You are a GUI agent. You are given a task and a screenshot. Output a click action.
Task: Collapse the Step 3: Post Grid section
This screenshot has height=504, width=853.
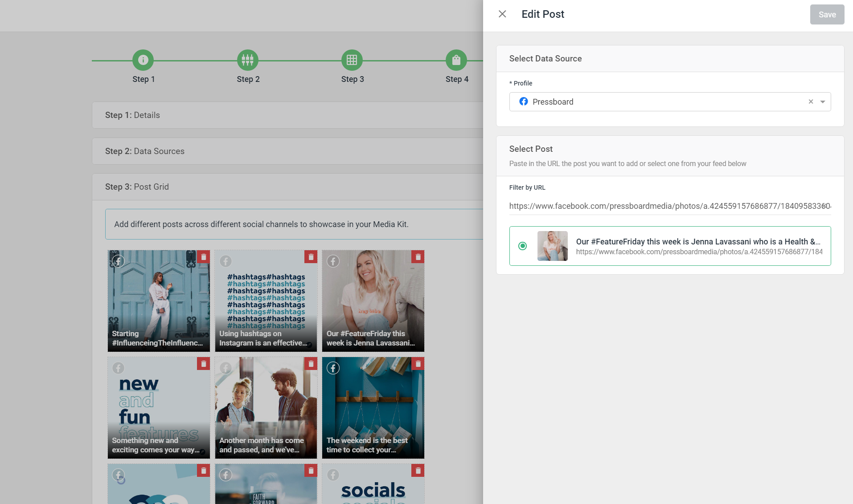(287, 187)
